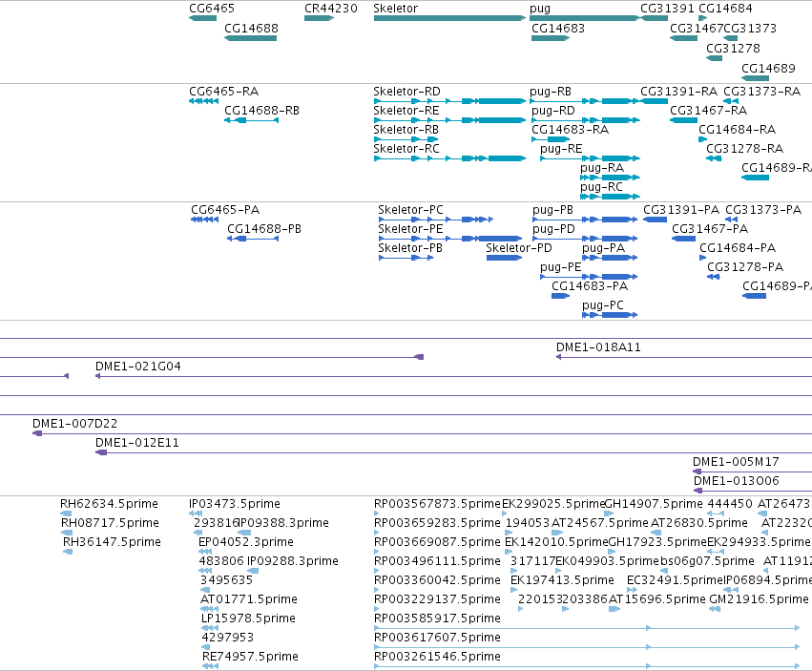Image resolution: width=812 pixels, height=671 pixels.
Task: Click the Skeletor-RD transcript label
Action: point(407,92)
